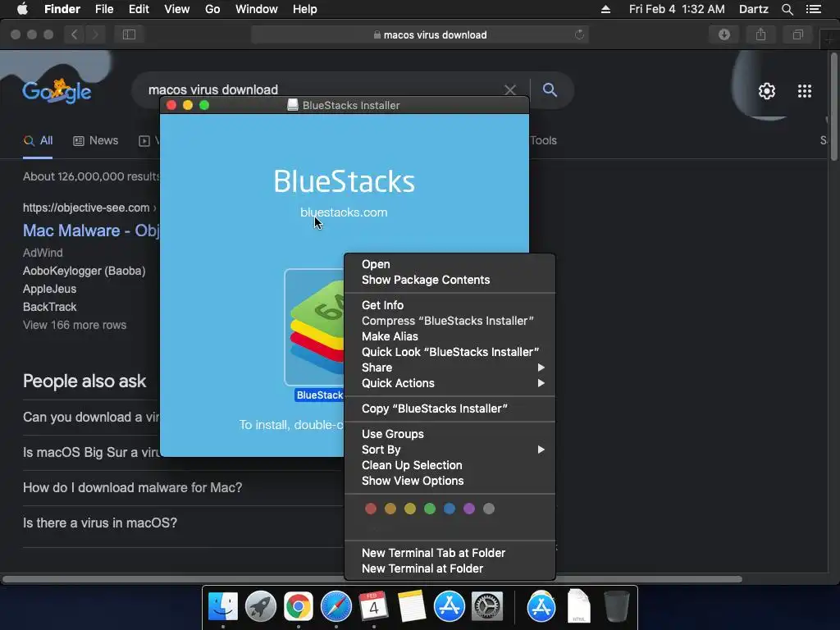Screen dimensions: 840x630
Task: Open Google Chrome in the Dock
Action: 299,606
